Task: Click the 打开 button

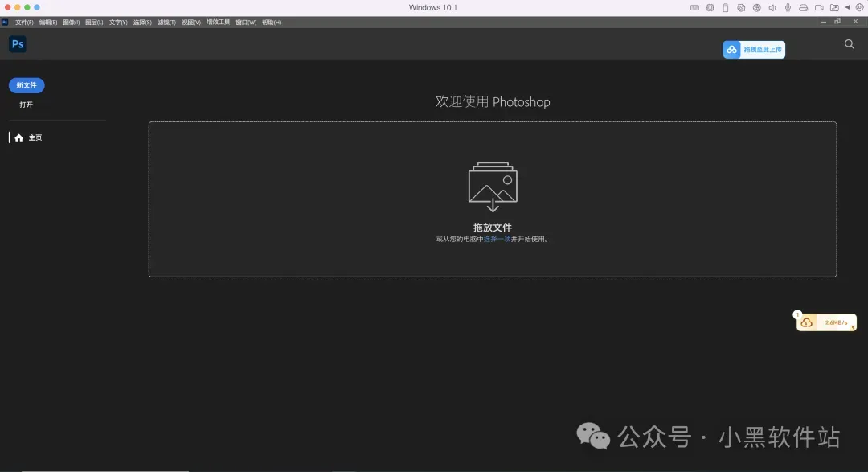Action: [26, 105]
